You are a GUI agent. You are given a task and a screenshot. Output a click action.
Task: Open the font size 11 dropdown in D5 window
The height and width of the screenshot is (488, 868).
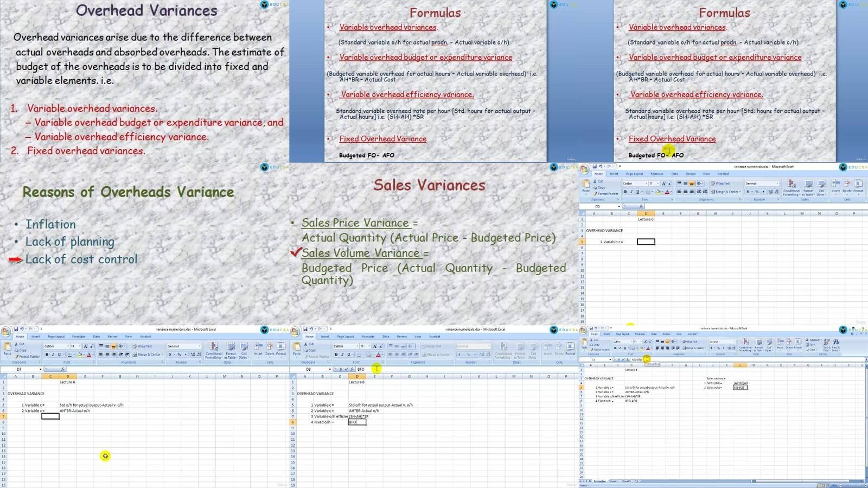pos(658,183)
